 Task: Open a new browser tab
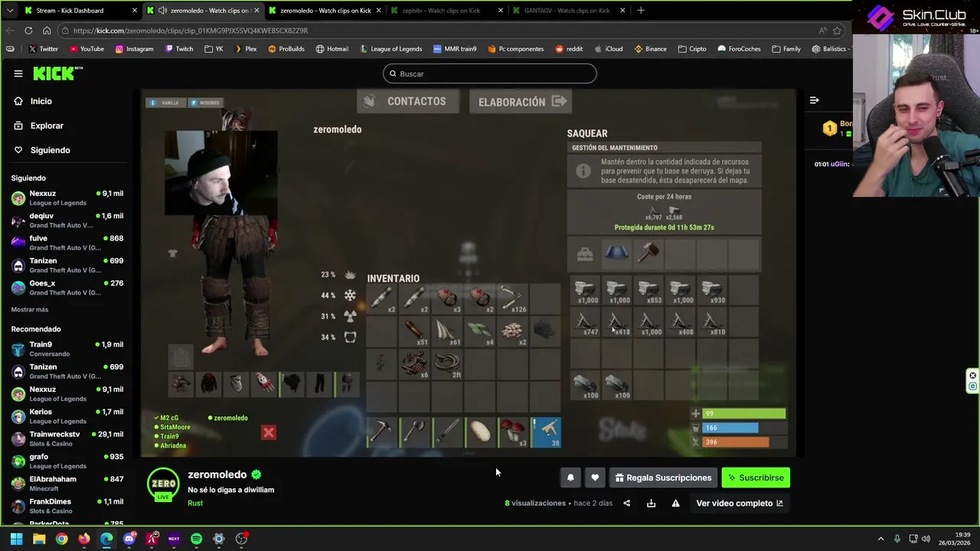(641, 11)
